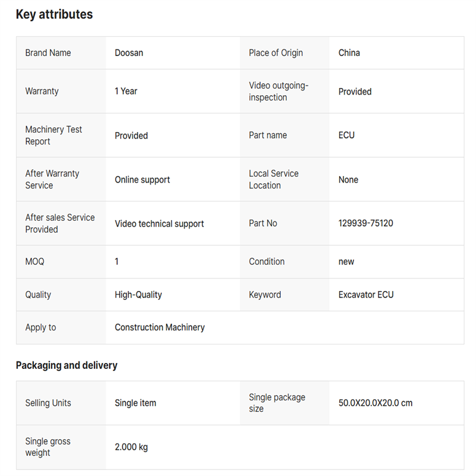
Task: Select the China origin value
Action: 349,53
